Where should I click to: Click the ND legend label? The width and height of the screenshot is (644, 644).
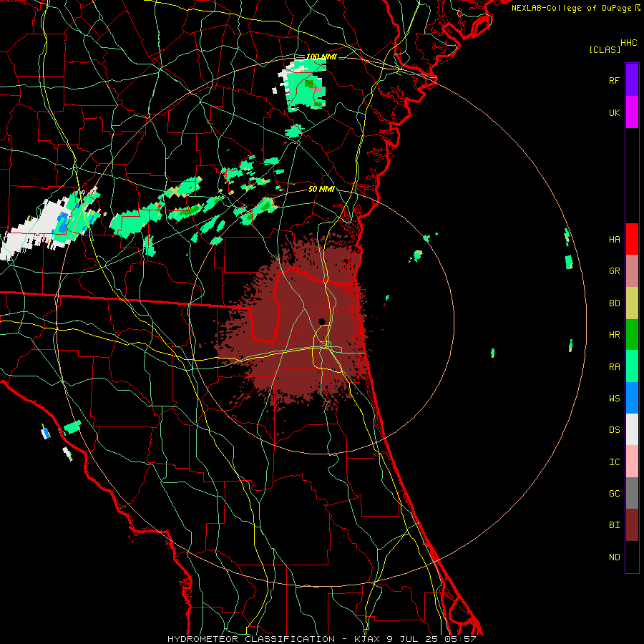[x=615, y=557]
